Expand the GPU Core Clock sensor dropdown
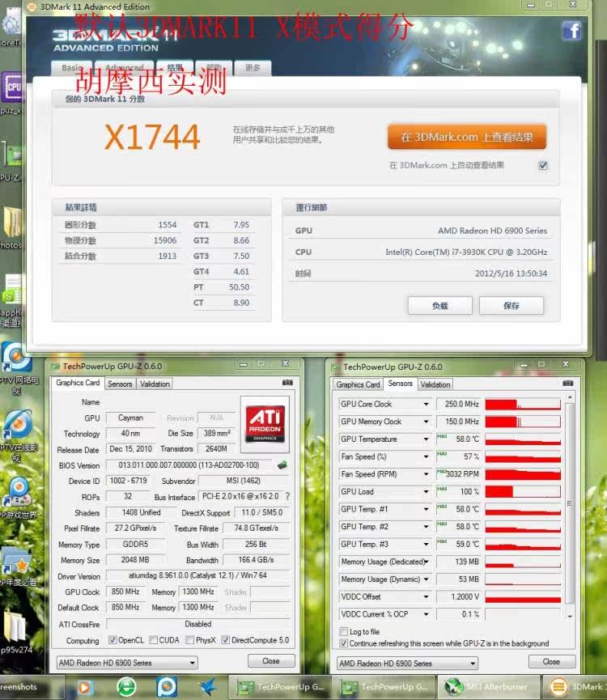The height and width of the screenshot is (700, 607). click(426, 404)
